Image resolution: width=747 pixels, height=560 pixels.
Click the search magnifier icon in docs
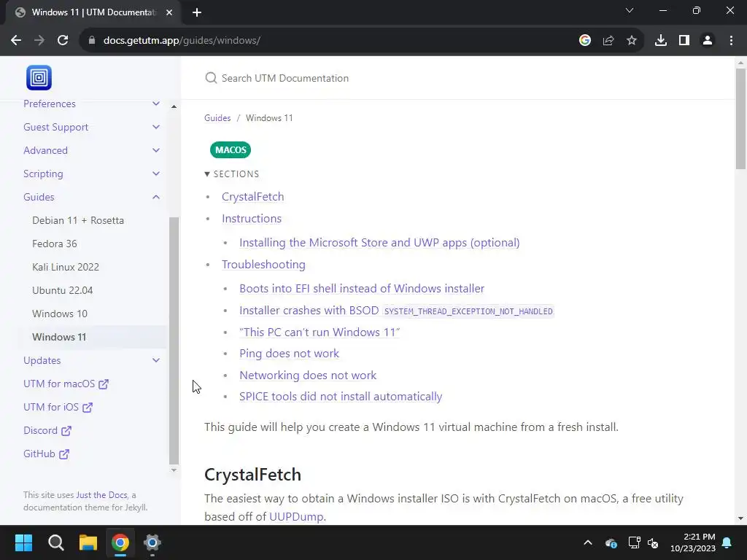211,78
